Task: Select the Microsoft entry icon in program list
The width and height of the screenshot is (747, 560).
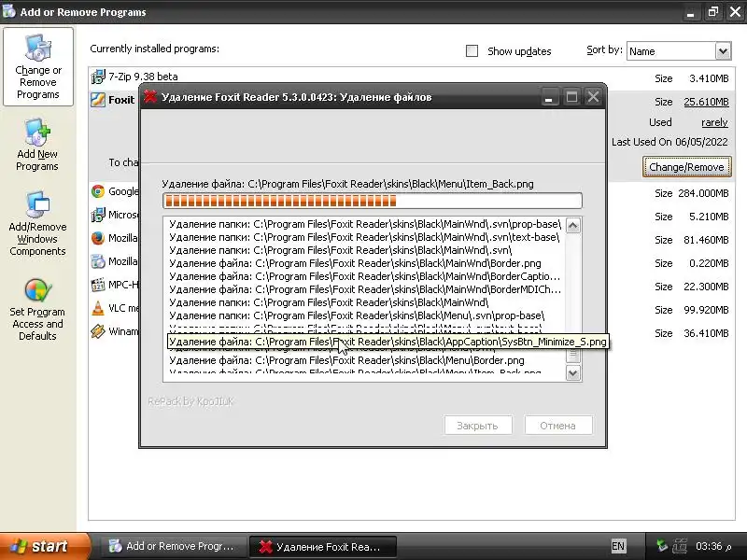Action: 98,215
